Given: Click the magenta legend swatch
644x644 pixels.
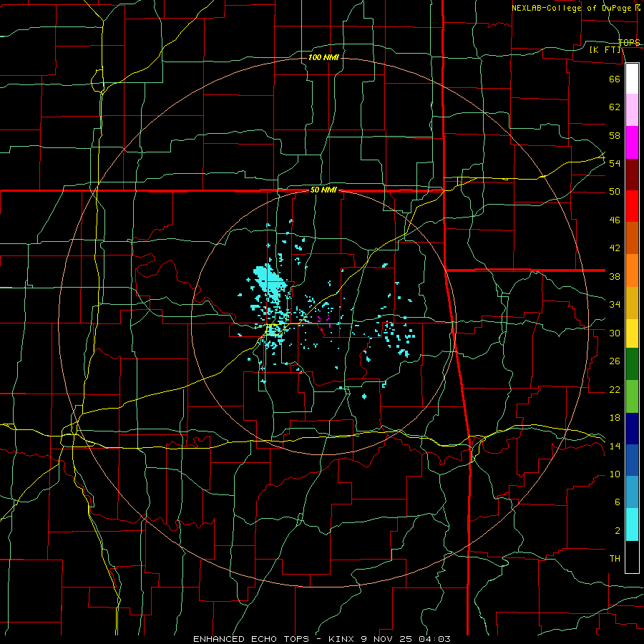Looking at the screenshot, I should pyautogui.click(x=632, y=142).
